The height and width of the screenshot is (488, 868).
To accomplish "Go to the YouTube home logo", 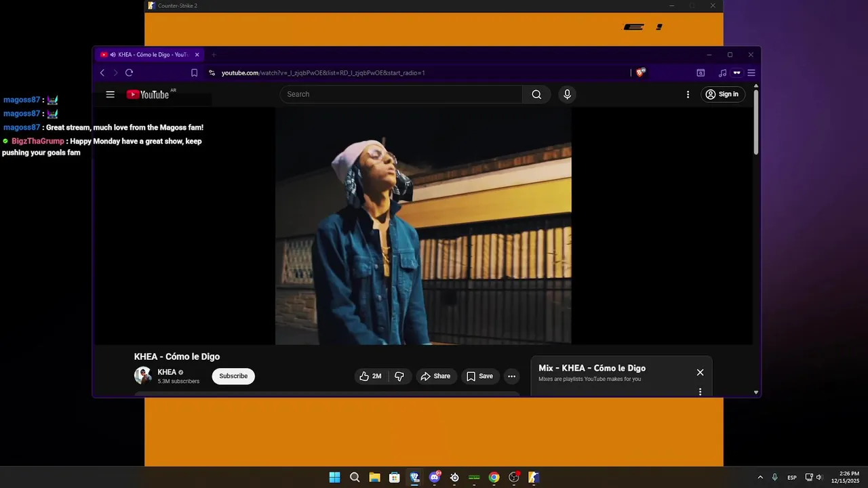I will 148,94.
